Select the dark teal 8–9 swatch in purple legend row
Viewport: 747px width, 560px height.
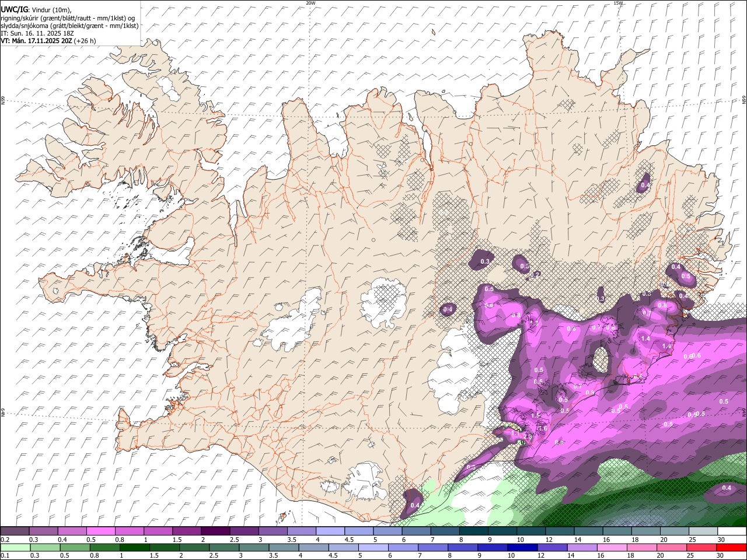tap(473, 531)
